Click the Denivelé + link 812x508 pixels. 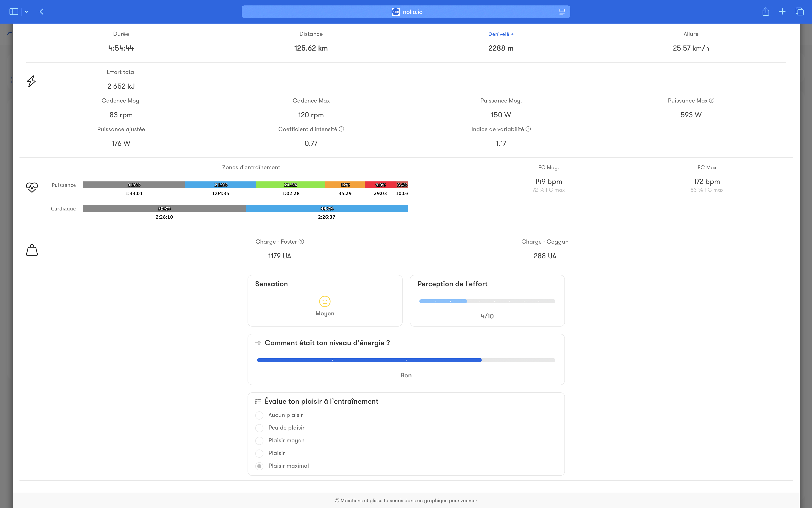(x=501, y=34)
